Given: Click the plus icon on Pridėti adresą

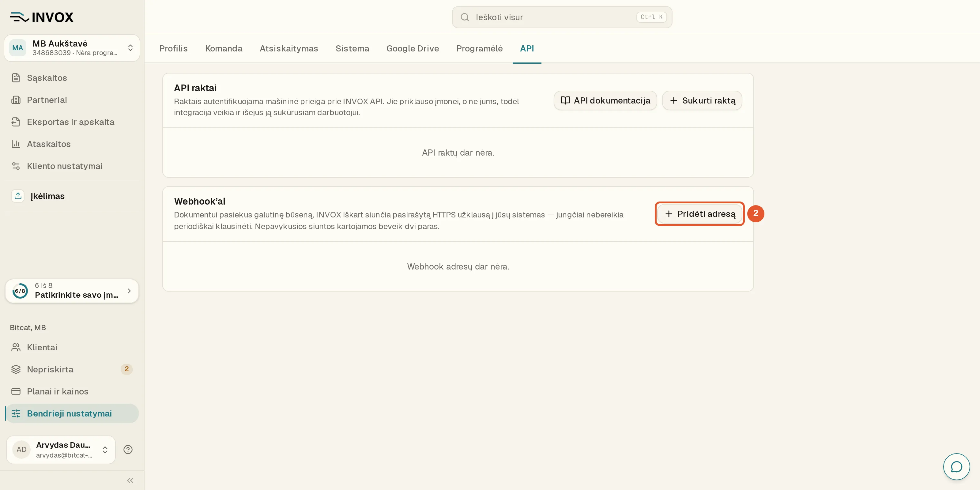Looking at the screenshot, I should coord(669,214).
